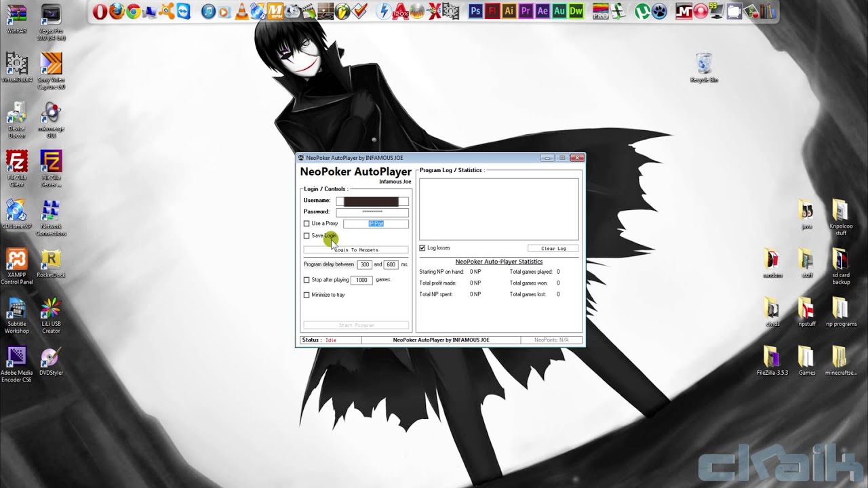
Task: Click the disabled Start Program button
Action: [356, 325]
